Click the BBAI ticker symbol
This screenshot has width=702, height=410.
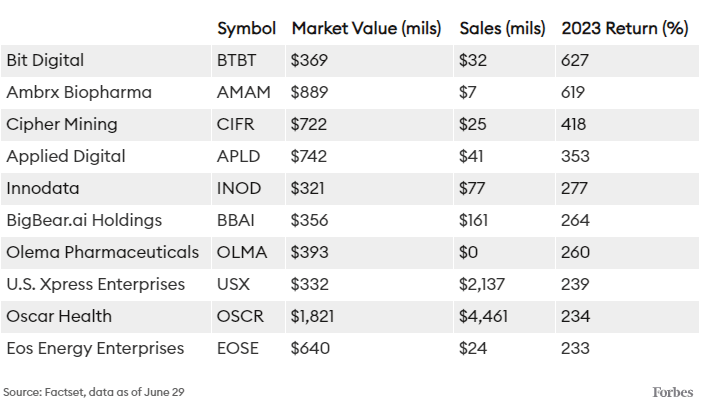[236, 221]
